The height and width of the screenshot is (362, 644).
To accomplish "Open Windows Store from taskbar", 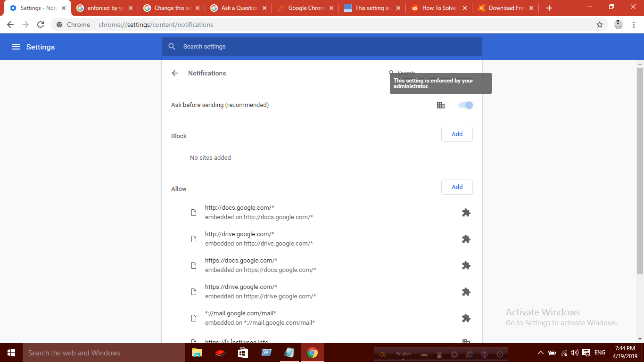I will 243,353.
